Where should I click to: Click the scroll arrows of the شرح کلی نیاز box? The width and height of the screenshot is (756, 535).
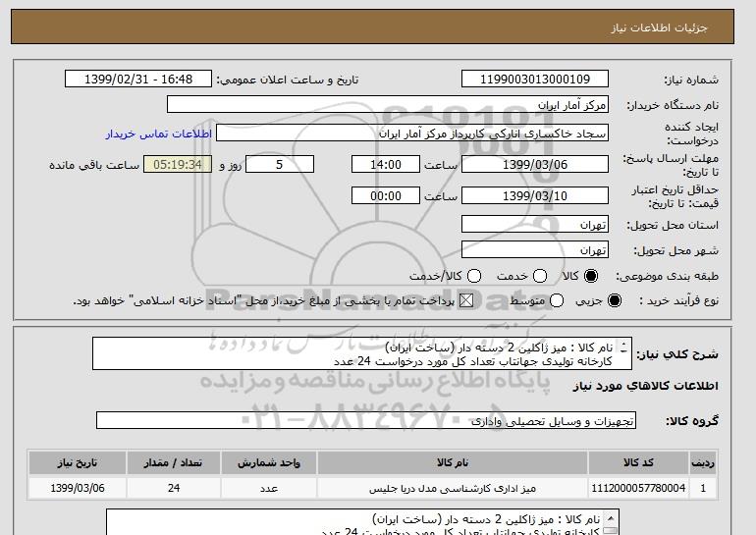[x=623, y=348]
